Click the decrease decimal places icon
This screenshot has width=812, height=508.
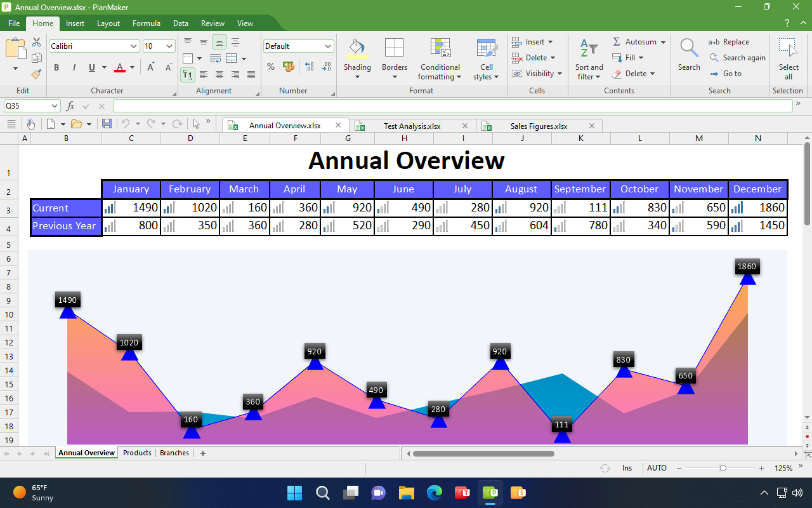[326, 66]
